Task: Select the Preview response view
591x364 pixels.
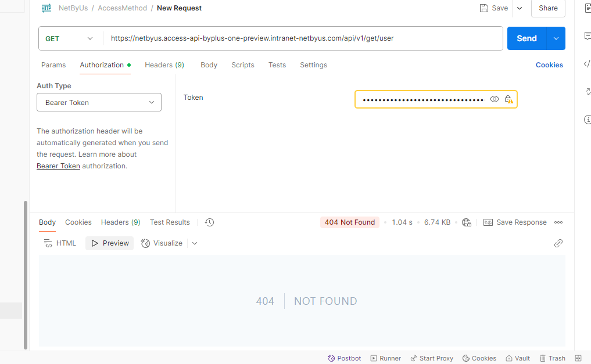Action: click(x=110, y=243)
